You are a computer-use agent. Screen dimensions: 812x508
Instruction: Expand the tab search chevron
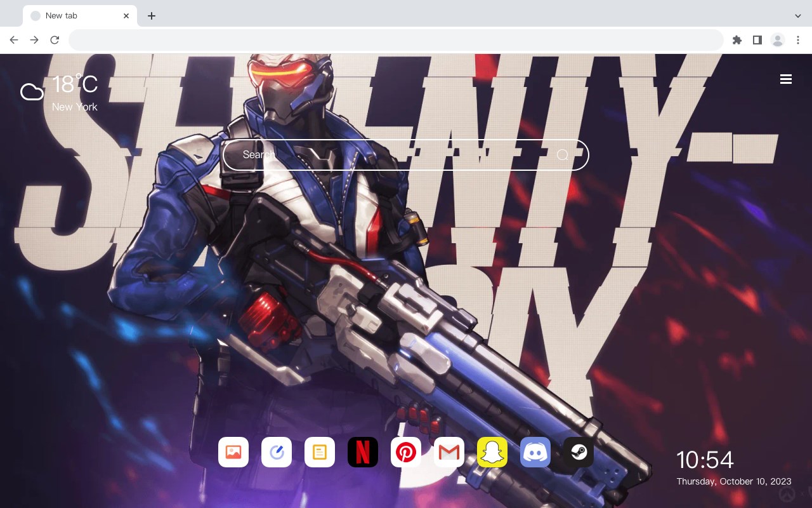[x=798, y=15]
